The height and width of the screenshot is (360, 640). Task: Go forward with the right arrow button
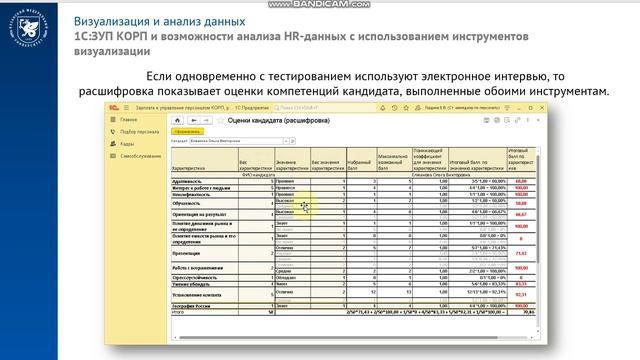206,120
